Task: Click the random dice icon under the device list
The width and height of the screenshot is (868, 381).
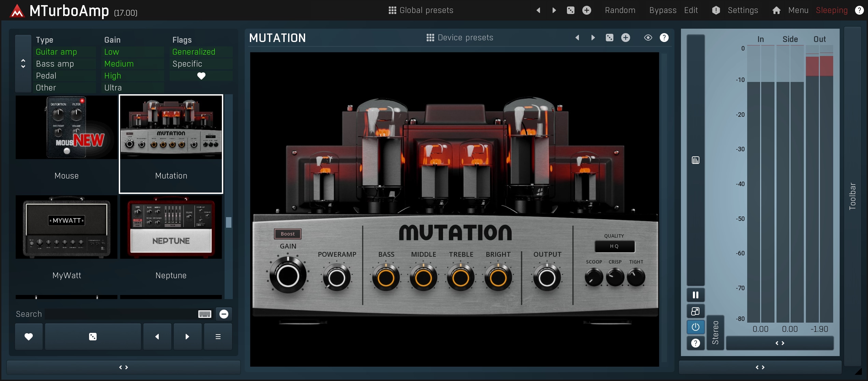Action: click(x=93, y=337)
